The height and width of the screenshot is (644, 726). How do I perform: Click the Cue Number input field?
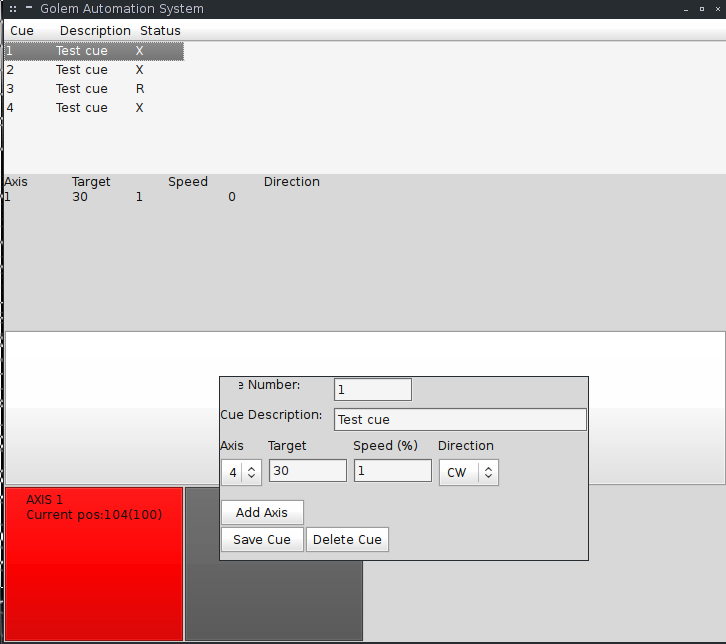372,390
